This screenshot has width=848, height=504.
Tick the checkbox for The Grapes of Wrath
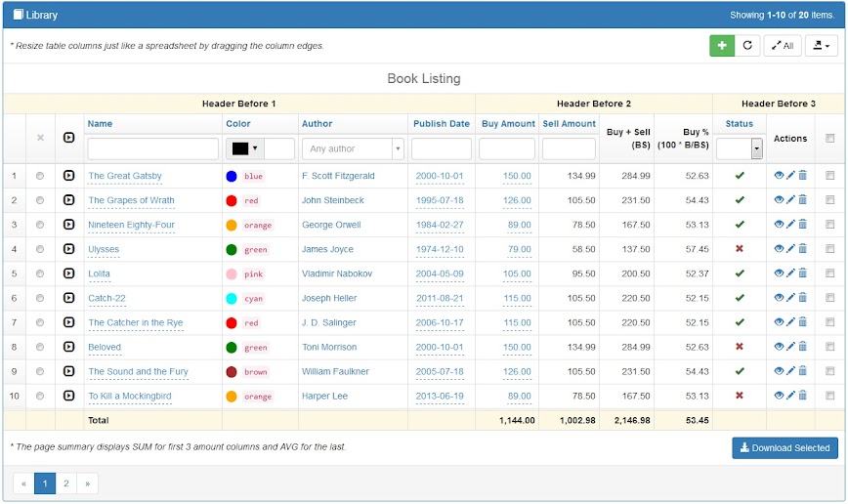[x=829, y=200]
